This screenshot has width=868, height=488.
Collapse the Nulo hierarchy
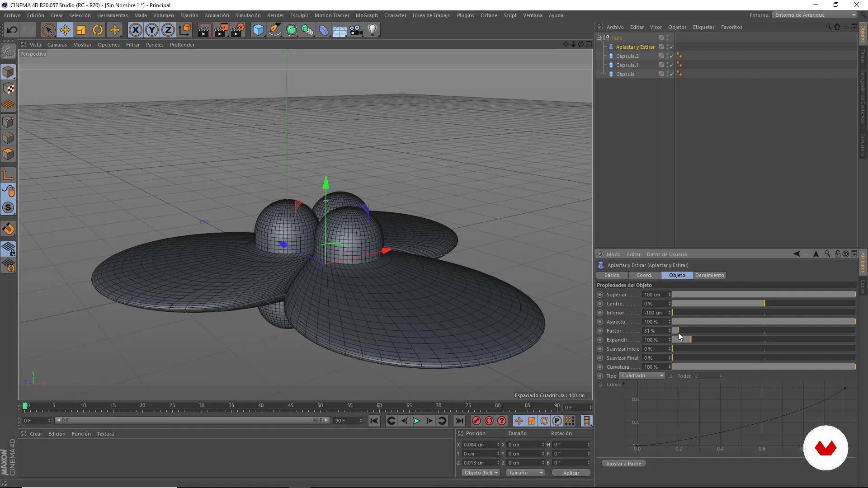[599, 38]
